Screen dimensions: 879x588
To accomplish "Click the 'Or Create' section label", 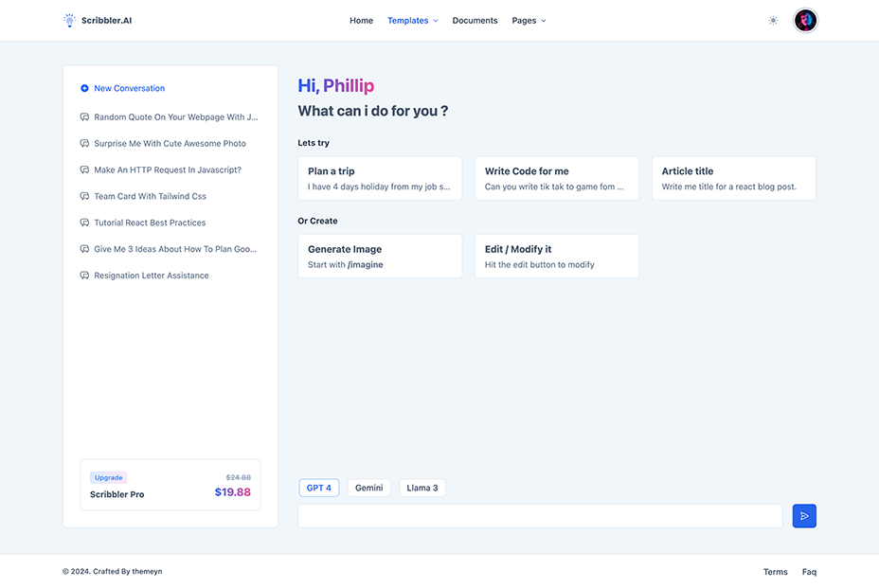I will coord(317,221).
